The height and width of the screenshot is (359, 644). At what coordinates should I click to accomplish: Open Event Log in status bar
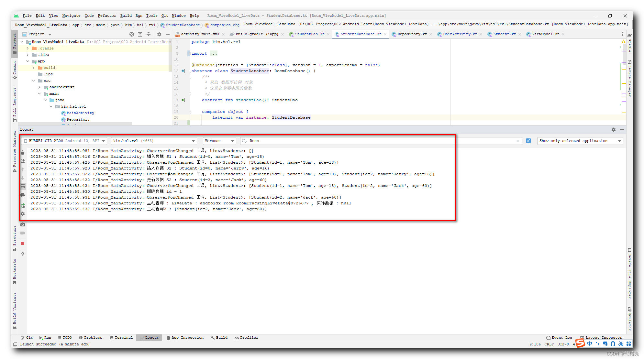pyautogui.click(x=559, y=337)
